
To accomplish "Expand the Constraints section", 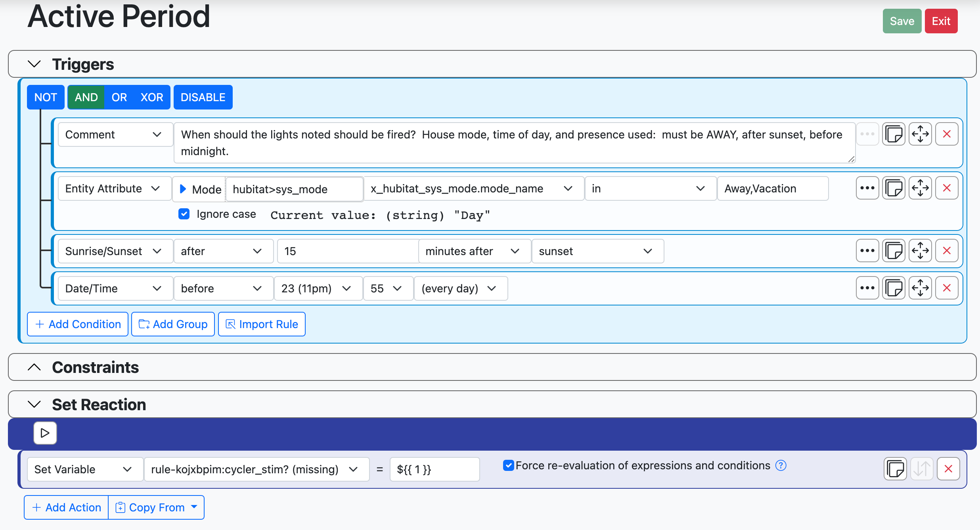I will click(34, 367).
